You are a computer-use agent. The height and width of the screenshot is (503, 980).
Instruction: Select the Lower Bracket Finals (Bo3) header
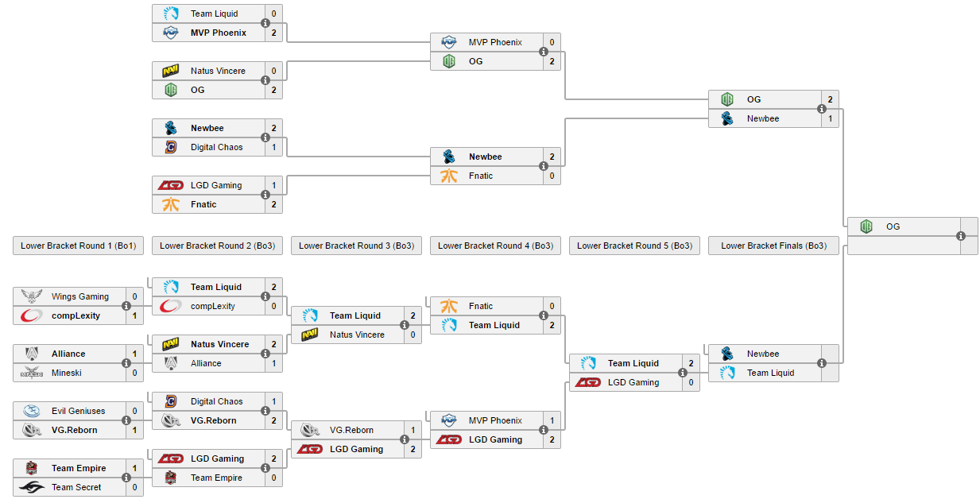coord(773,246)
